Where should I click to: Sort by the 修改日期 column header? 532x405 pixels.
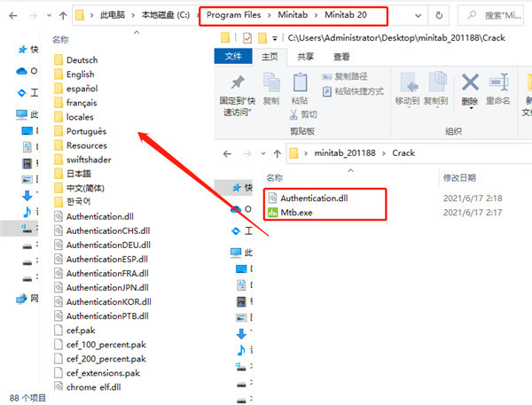(x=459, y=178)
